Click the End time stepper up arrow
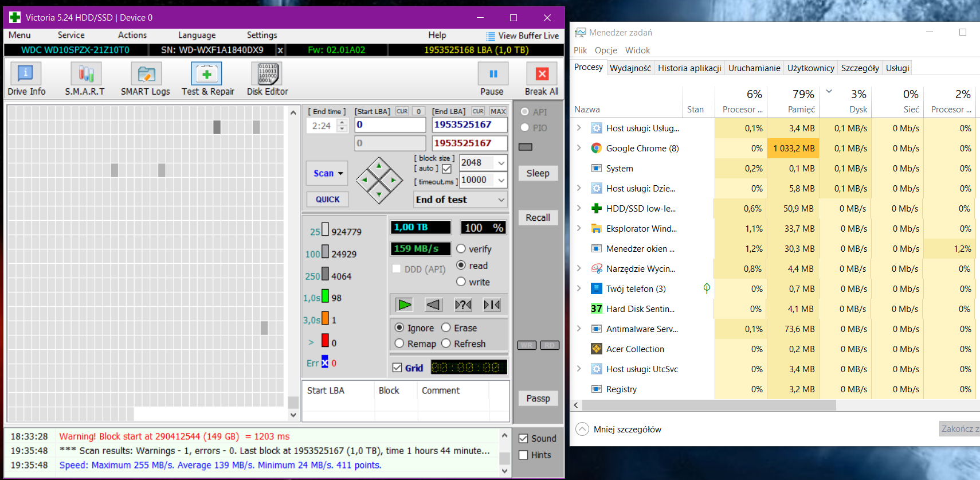The width and height of the screenshot is (980, 480). (x=342, y=122)
